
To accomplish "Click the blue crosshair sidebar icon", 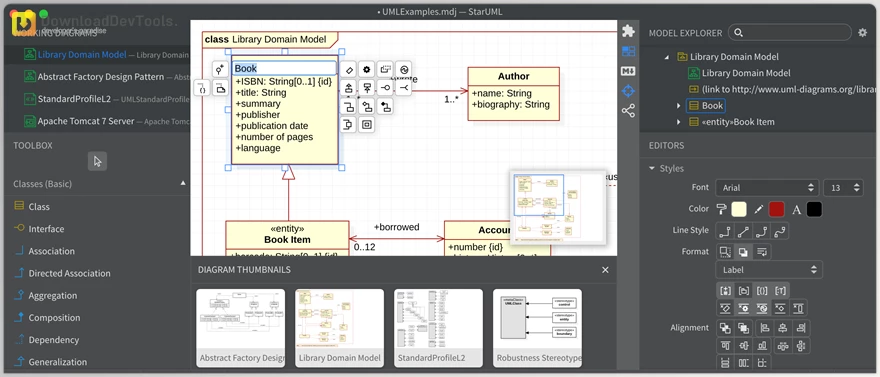I will tap(629, 91).
